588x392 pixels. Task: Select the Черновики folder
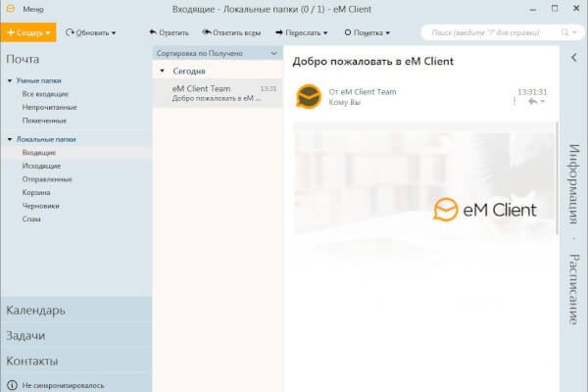(40, 206)
